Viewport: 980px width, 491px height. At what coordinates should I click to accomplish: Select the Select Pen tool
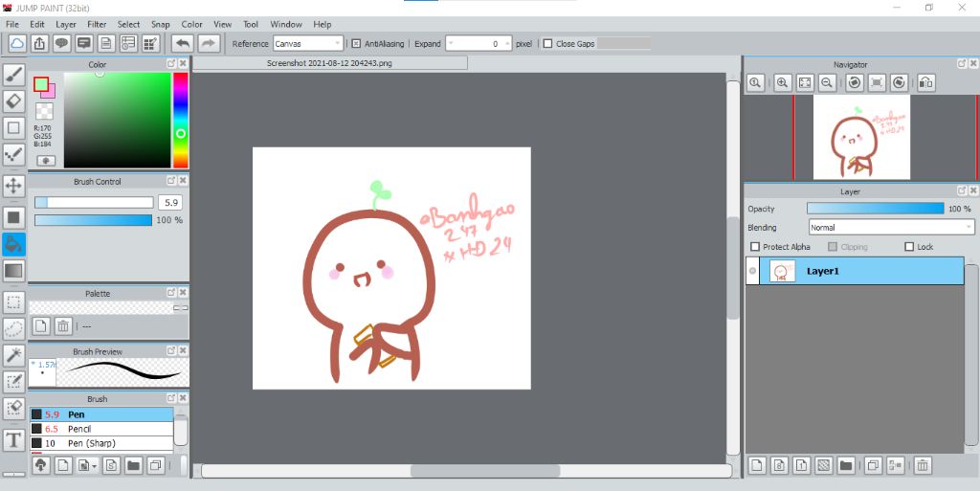click(13, 381)
